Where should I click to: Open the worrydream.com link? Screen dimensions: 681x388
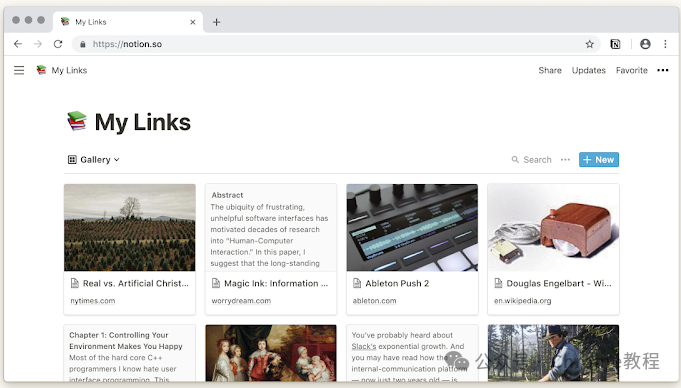point(241,301)
